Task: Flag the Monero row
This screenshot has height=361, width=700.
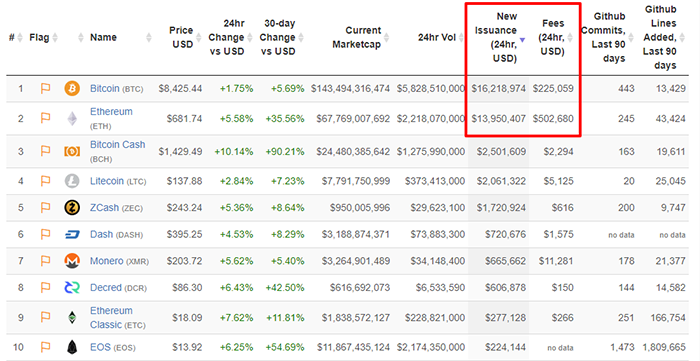Action: click(x=45, y=261)
